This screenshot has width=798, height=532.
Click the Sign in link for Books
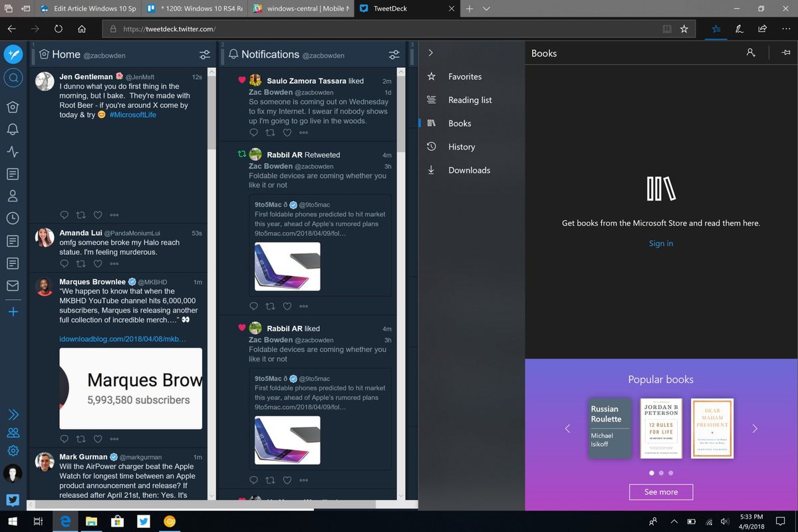(660, 243)
